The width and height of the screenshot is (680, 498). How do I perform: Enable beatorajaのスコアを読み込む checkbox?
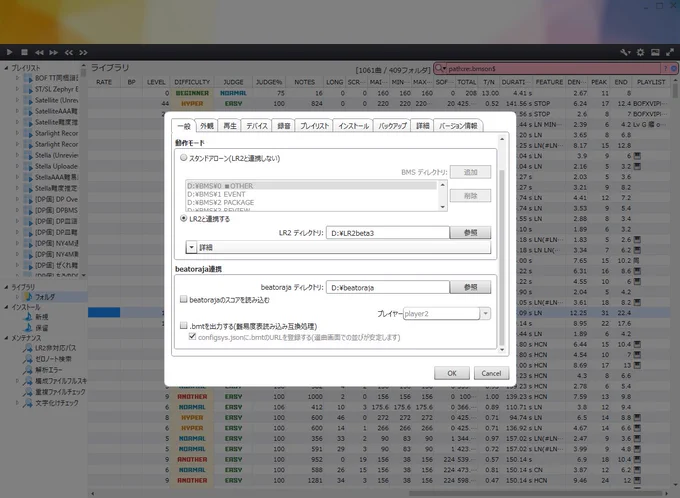[183, 299]
